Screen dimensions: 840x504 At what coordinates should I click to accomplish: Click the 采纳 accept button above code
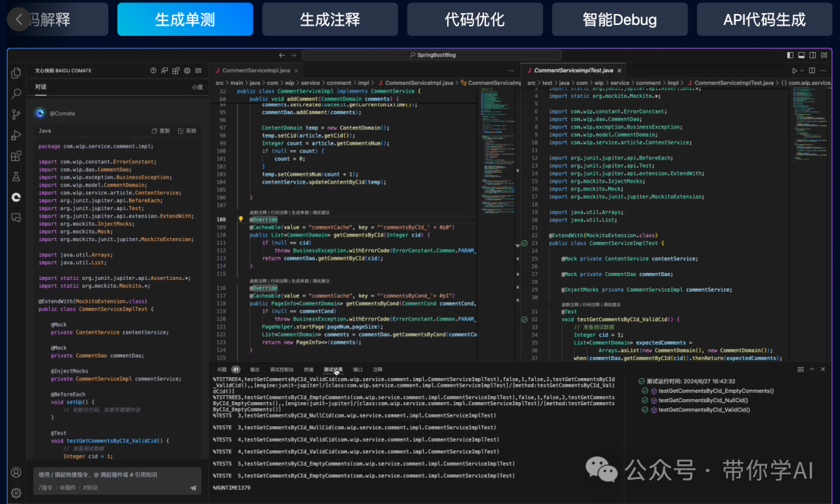(x=187, y=131)
